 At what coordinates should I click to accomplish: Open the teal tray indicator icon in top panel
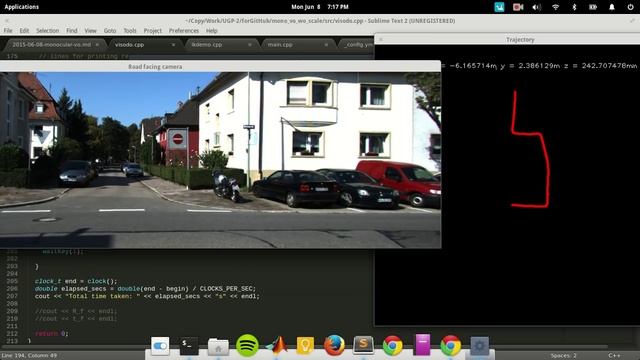coord(499,7)
